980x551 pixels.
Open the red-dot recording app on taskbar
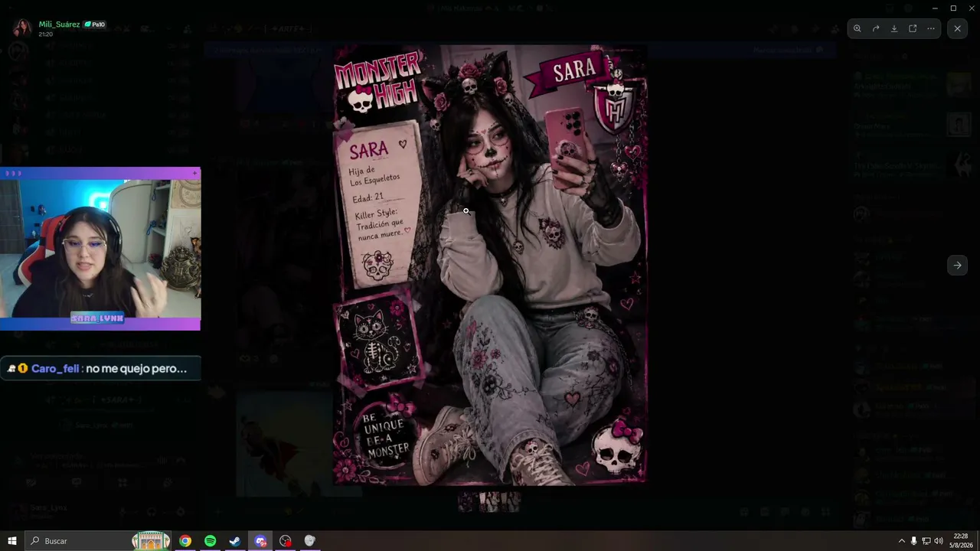286,541
